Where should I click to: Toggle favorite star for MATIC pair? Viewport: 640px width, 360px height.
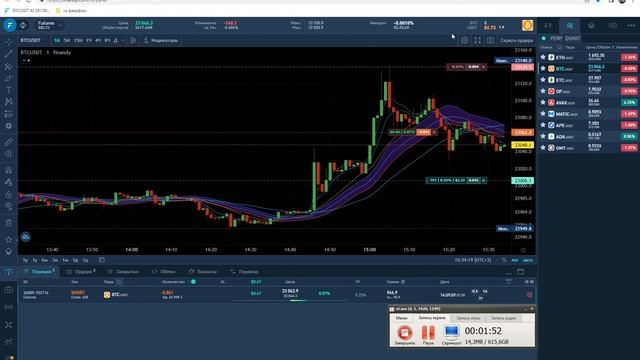543,114
